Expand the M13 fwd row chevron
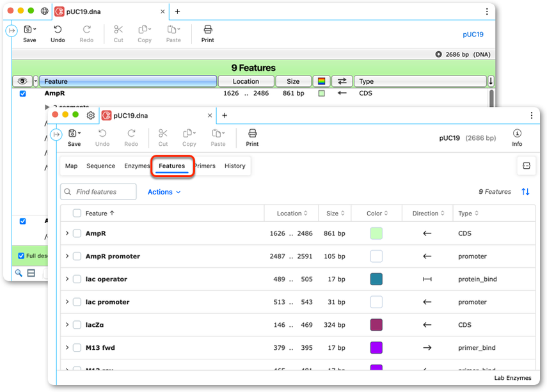Image resolution: width=547 pixels, height=392 pixels. (x=67, y=347)
